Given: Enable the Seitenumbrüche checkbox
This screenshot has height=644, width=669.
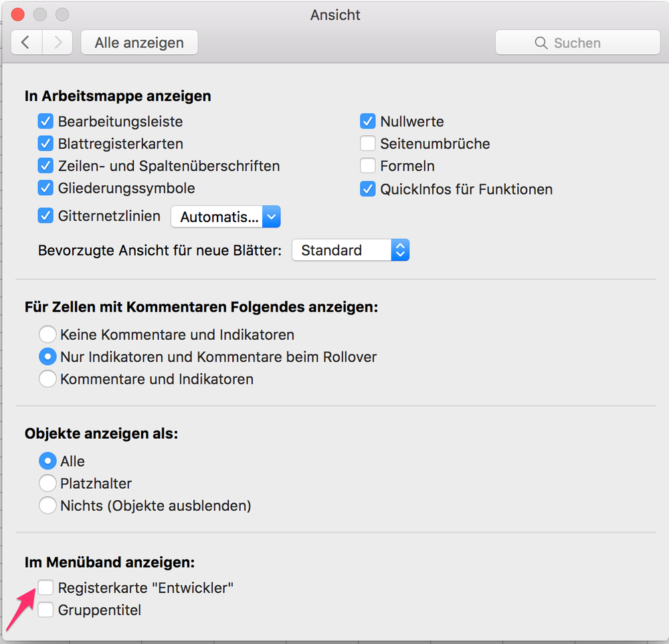Looking at the screenshot, I should pos(367,144).
